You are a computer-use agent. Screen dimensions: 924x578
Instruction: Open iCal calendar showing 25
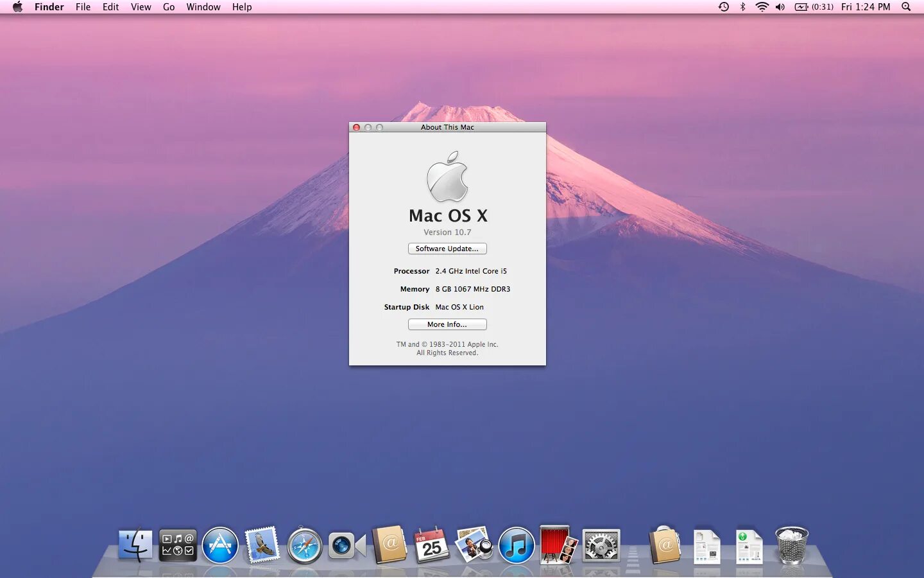[432, 545]
